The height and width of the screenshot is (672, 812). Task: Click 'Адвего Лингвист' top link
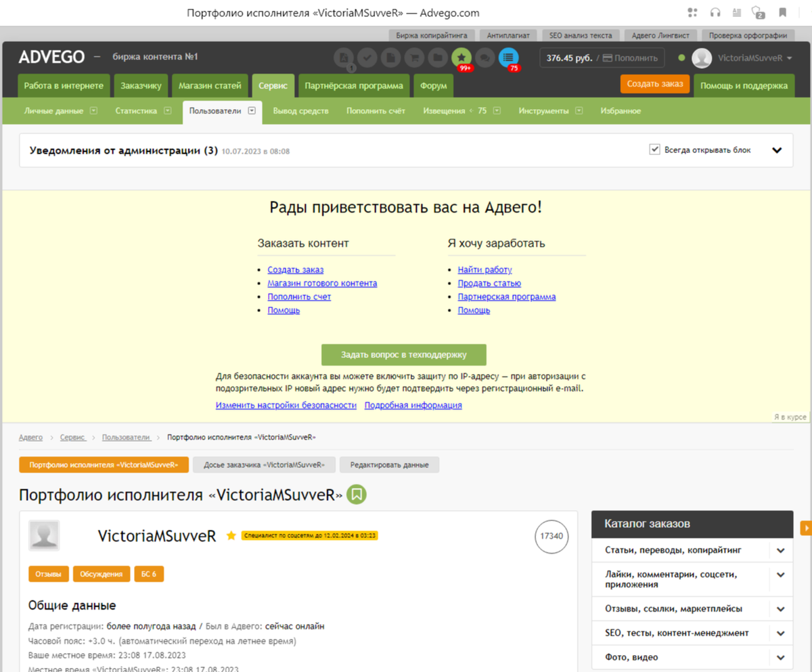[660, 35]
